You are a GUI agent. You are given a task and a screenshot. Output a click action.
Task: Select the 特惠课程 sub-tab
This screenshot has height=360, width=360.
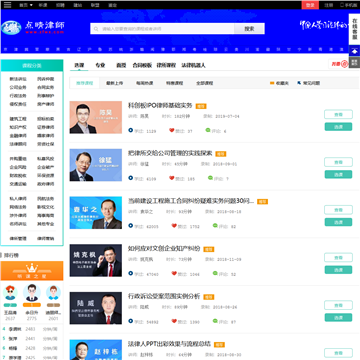coord(174,83)
